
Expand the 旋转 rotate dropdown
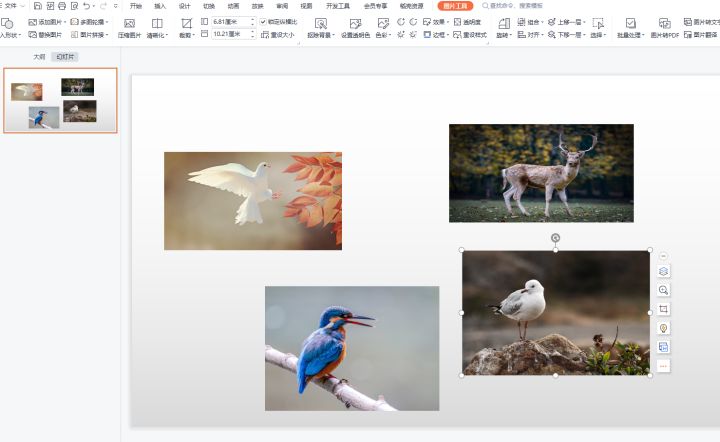[x=503, y=26]
